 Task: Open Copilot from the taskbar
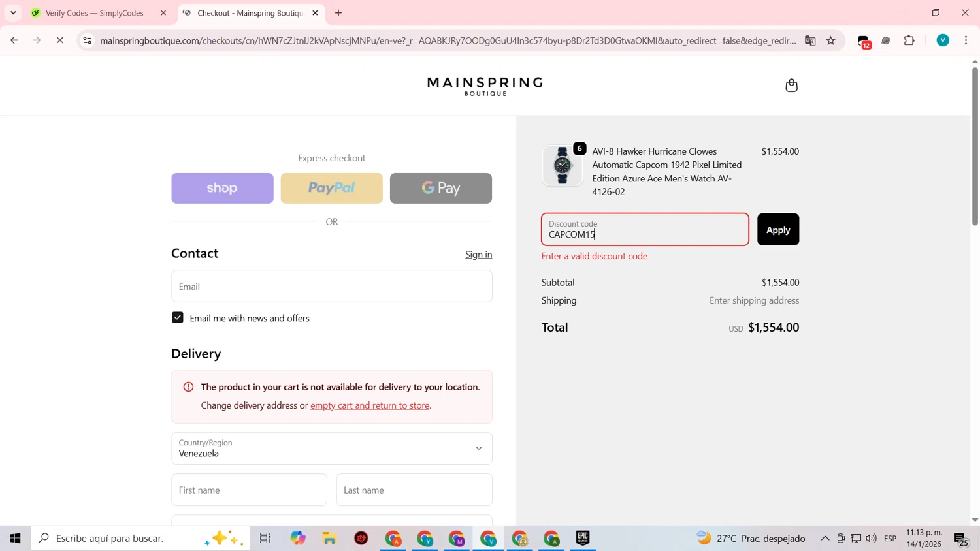click(x=298, y=539)
